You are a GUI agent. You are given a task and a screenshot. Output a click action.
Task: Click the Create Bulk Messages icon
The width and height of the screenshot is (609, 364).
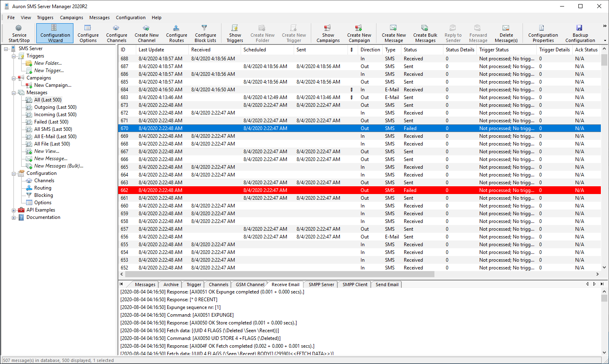425,28
